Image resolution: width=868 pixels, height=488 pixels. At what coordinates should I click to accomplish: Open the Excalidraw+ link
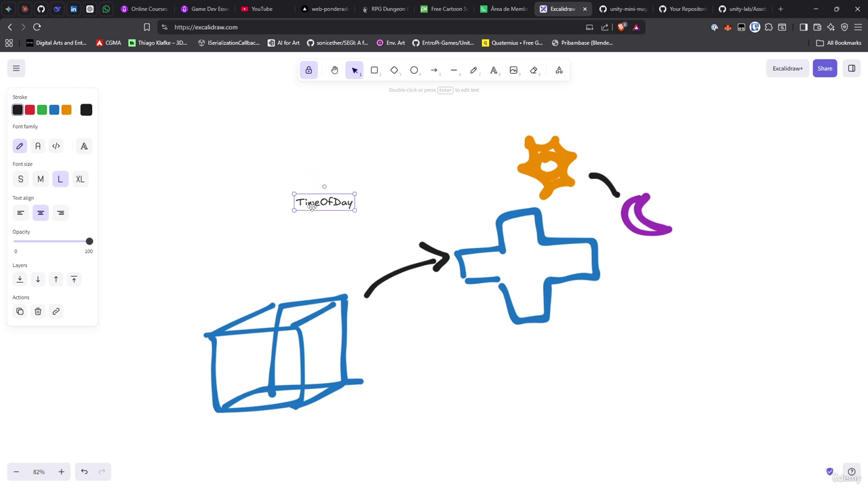[x=787, y=68]
